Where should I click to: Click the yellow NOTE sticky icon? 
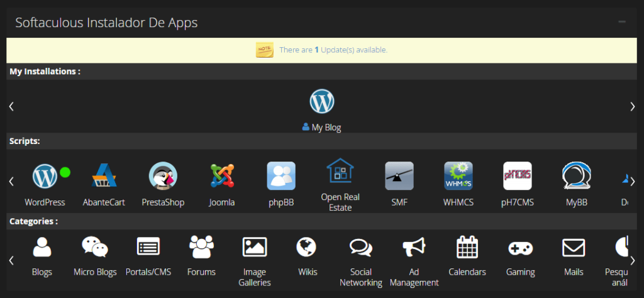[x=265, y=50]
